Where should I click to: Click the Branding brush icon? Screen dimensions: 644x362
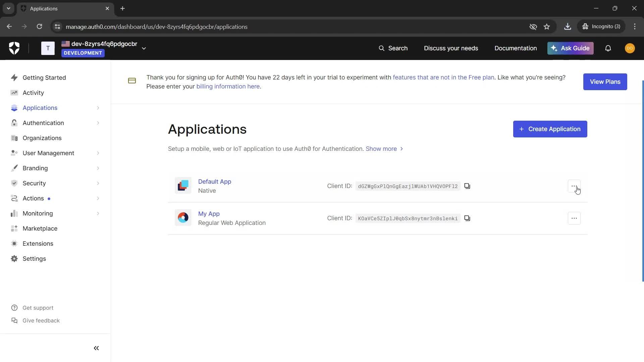click(x=14, y=168)
